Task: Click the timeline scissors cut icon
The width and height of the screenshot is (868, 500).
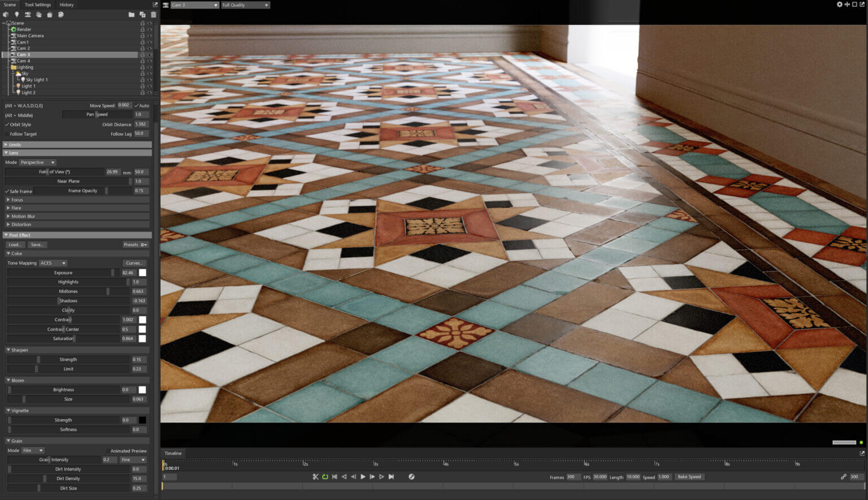Action: click(x=316, y=477)
